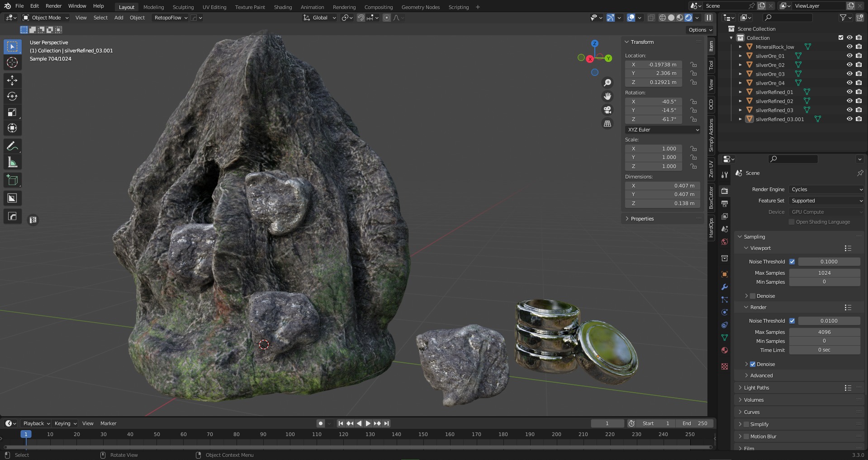Screen dimensions: 868x460
Task: Select the Move tool in the toolbar
Action: coord(12,80)
